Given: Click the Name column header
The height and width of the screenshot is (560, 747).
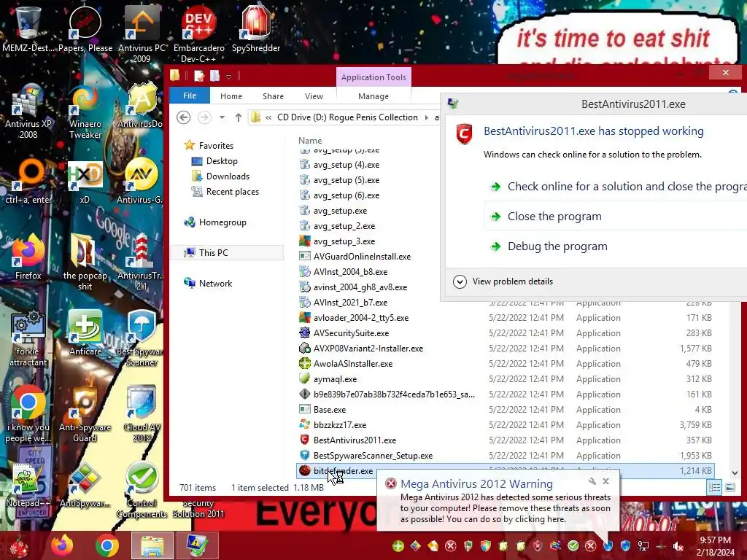Looking at the screenshot, I should (x=310, y=141).
